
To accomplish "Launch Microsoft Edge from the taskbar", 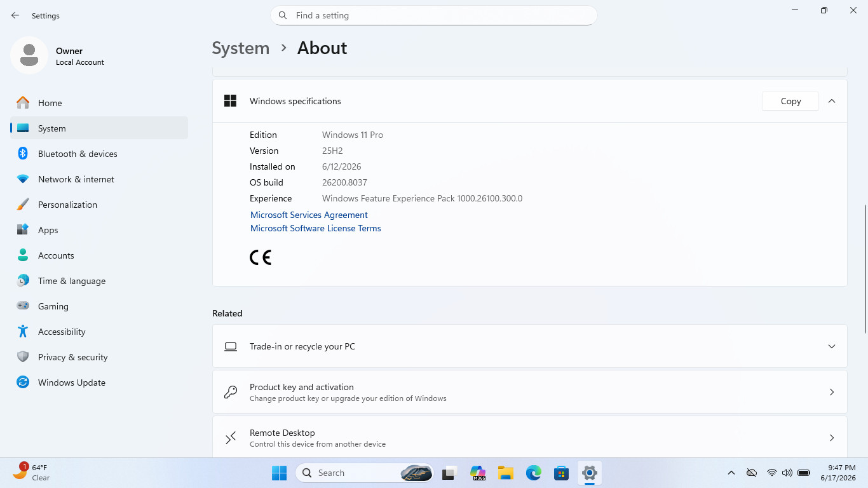I will pos(534,473).
